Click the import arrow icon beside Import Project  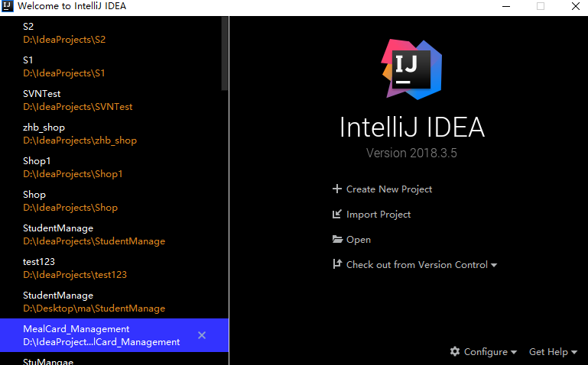(x=336, y=214)
